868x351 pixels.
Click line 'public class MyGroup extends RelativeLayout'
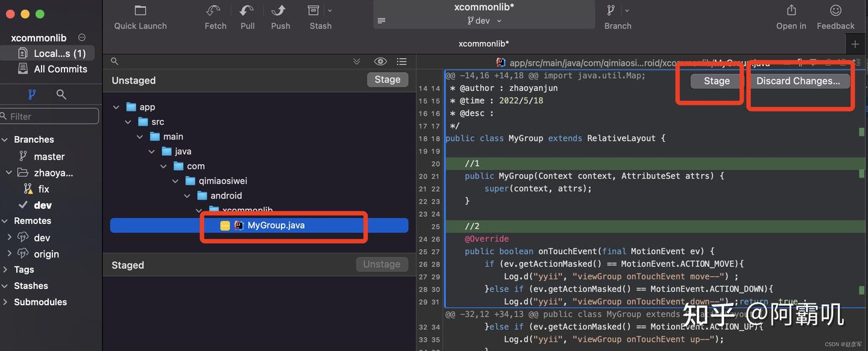555,138
